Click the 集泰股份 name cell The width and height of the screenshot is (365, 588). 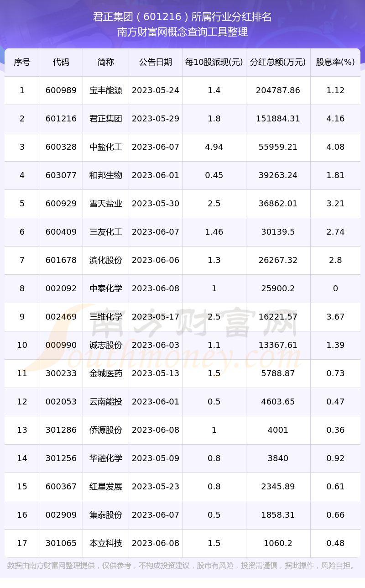pos(106,515)
